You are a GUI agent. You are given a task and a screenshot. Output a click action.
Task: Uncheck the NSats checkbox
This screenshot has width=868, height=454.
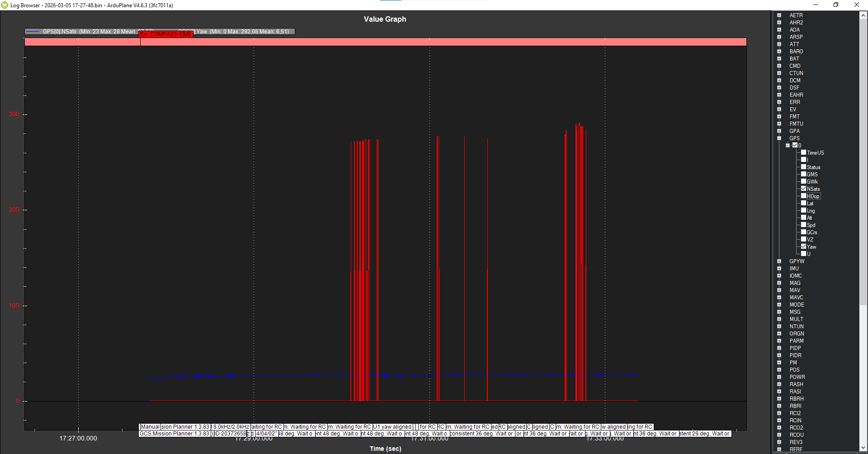803,189
